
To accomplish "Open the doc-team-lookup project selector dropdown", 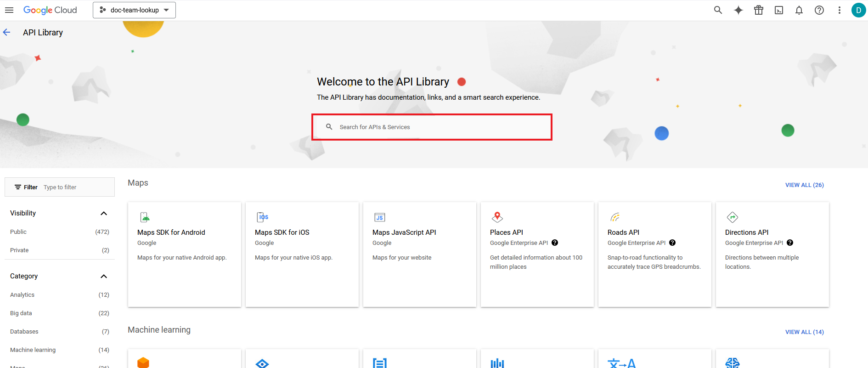I will click(x=134, y=10).
